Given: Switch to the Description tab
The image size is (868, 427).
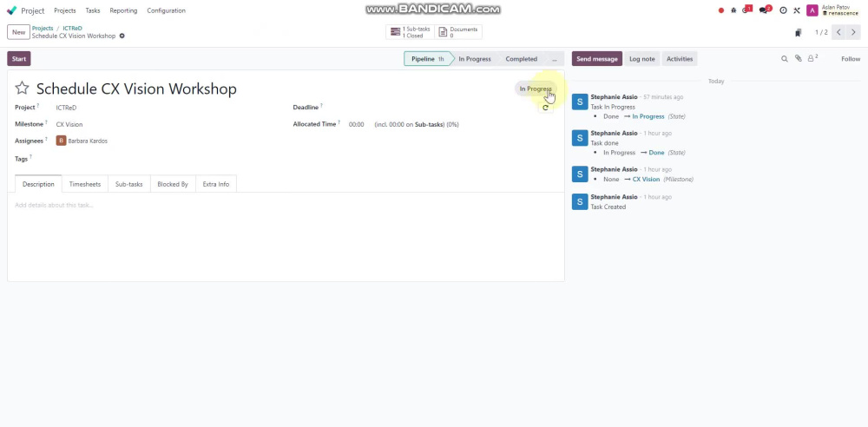Looking at the screenshot, I should pos(38,184).
